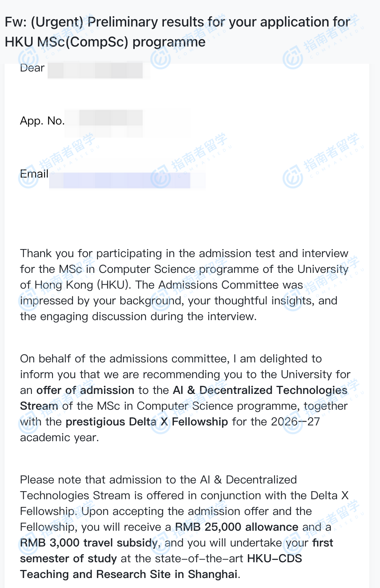The image size is (380, 588).
Task: Click the bold "offer of admission" text
Action: 85,390
